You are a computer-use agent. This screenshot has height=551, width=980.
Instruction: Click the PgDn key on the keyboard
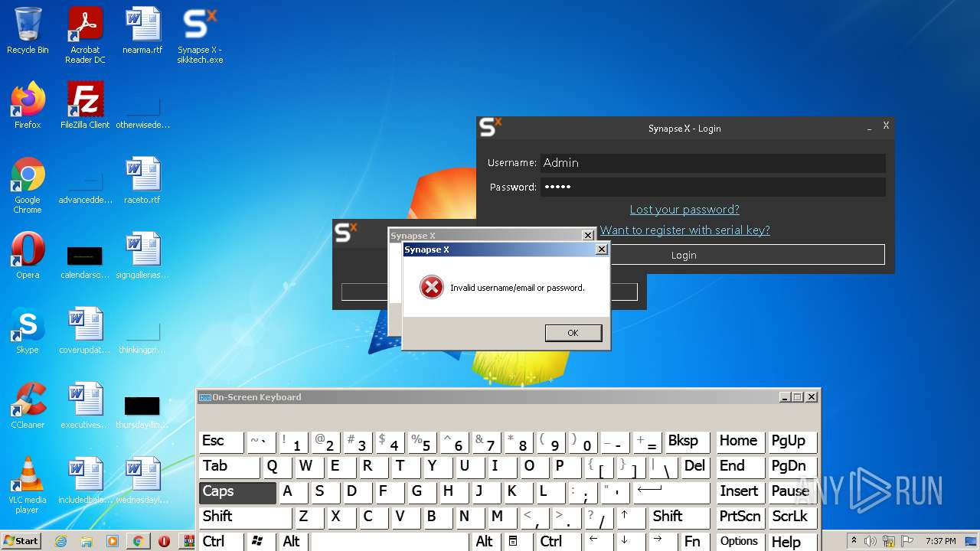(793, 467)
